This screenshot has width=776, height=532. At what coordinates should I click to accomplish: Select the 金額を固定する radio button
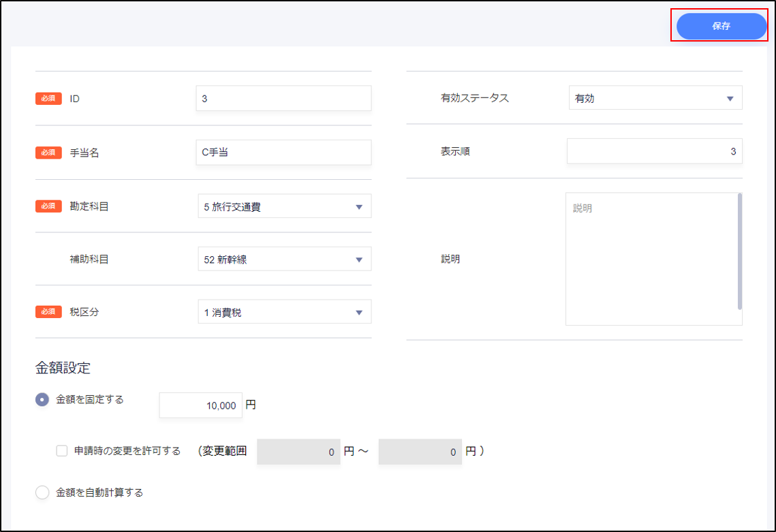pos(42,400)
